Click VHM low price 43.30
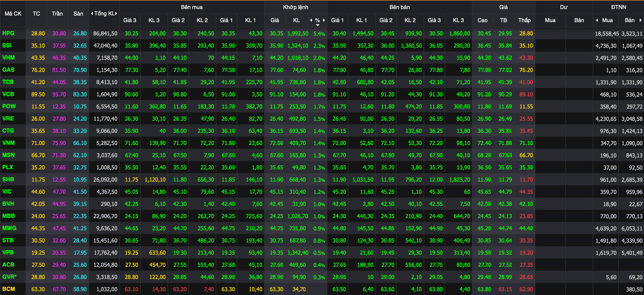Viewport: 644px width, 295px height. (526, 58)
